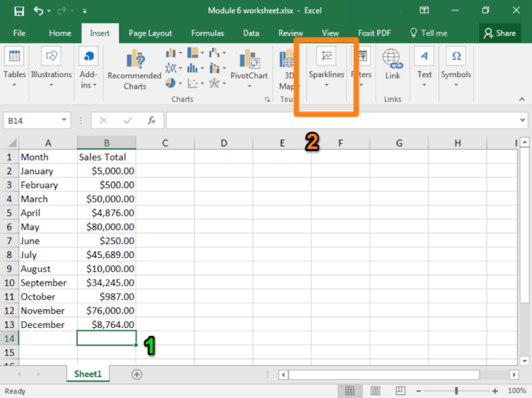
Task: Switch to Page Layout view button
Action: 375,391
